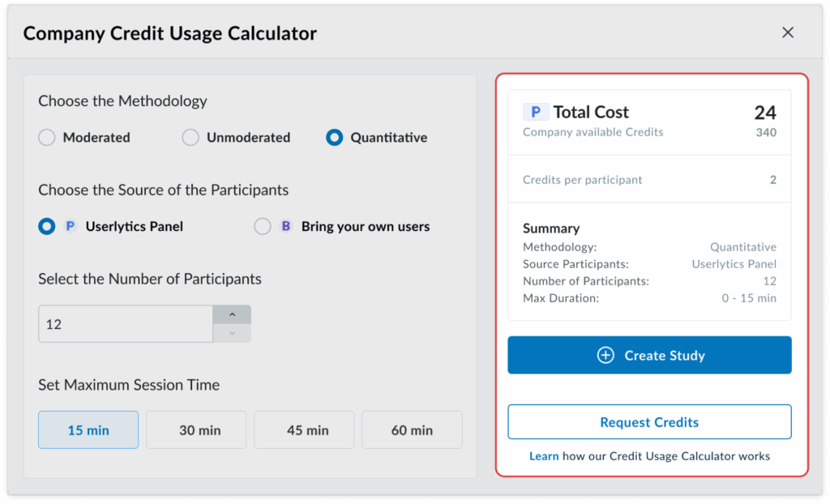Click the Total Cost value of 24

click(766, 111)
